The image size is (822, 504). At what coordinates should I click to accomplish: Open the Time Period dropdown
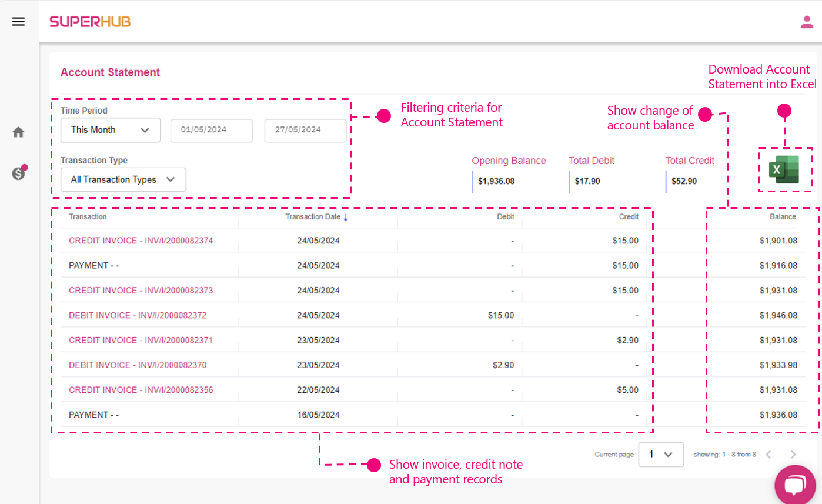111,130
